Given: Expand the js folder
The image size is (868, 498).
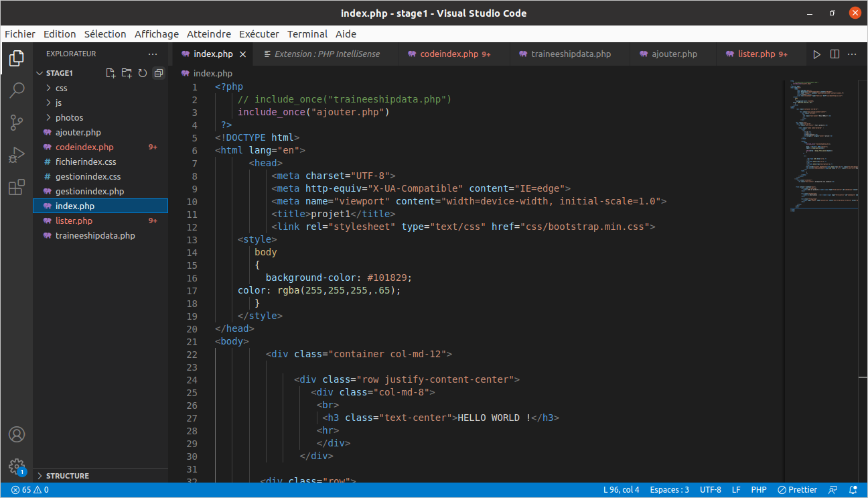Looking at the screenshot, I should pyautogui.click(x=100, y=103).
